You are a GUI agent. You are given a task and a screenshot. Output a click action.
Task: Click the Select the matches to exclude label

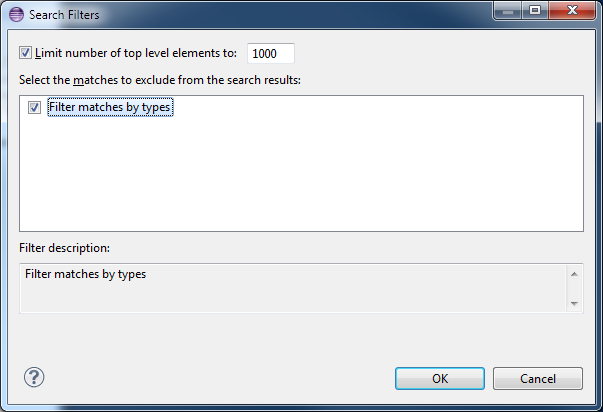tap(160, 80)
